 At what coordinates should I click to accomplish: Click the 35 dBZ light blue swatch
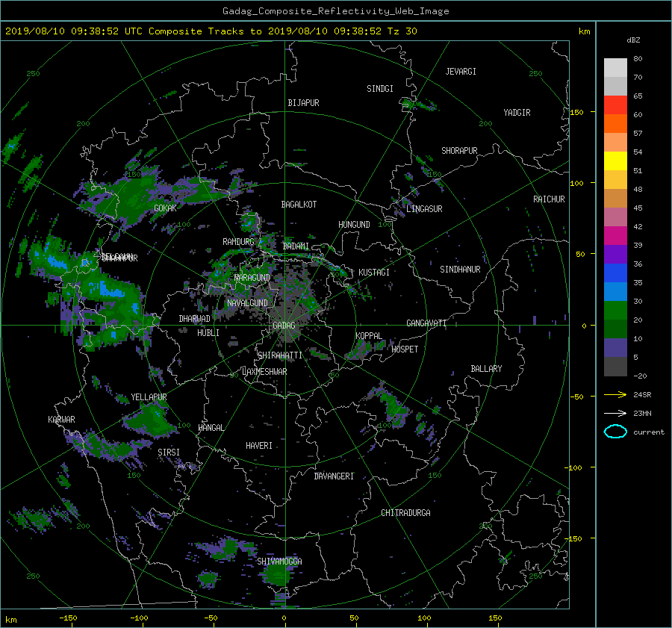pyautogui.click(x=615, y=291)
